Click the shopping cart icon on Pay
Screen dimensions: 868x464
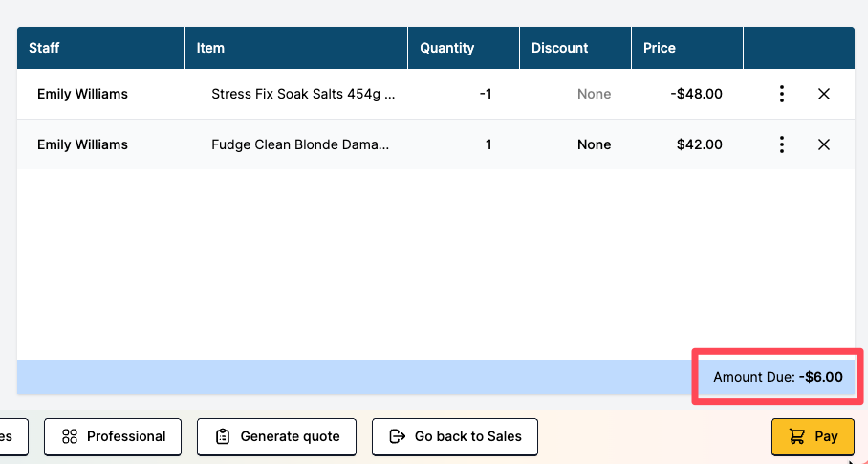796,437
